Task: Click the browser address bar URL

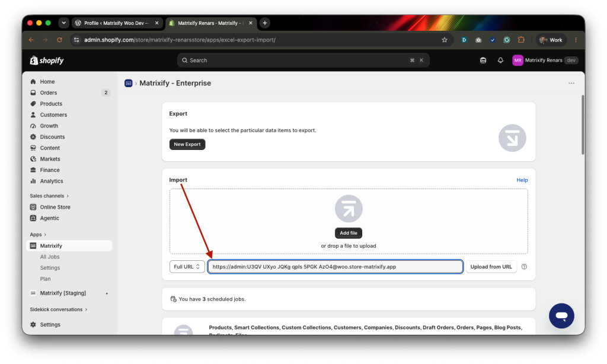Action: [x=180, y=40]
